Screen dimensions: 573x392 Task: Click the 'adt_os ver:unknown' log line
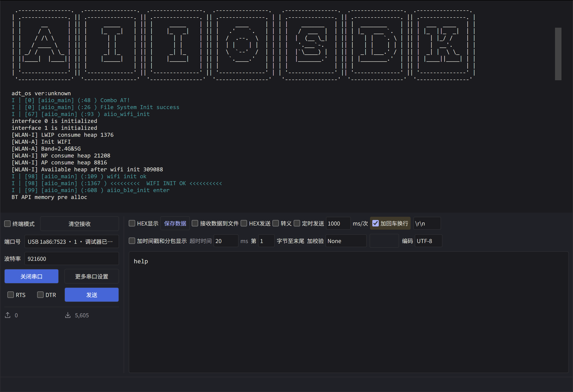[41, 93]
